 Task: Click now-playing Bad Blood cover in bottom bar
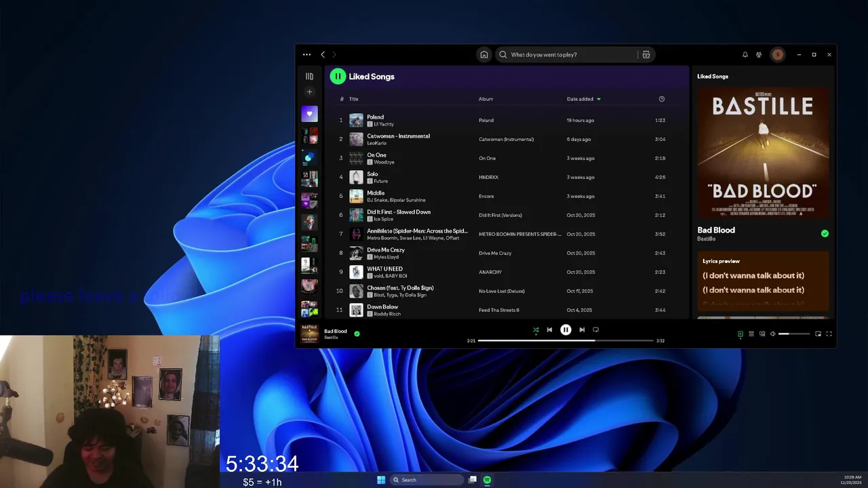(x=310, y=333)
